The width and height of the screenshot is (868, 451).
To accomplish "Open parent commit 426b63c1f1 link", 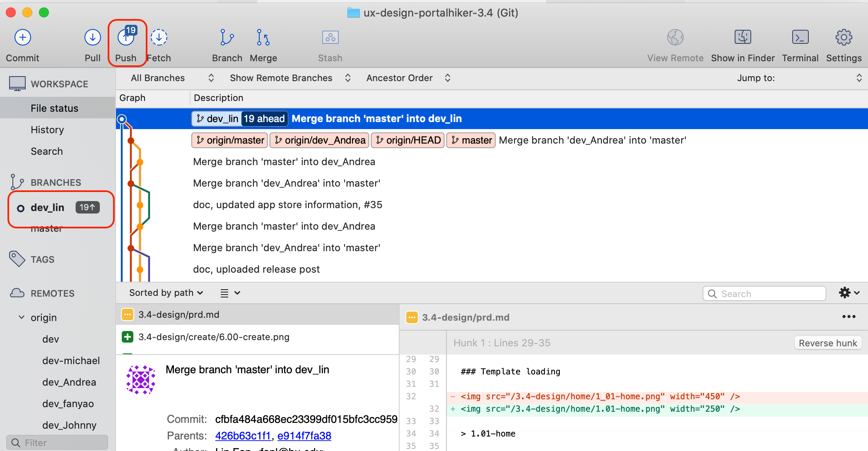I will [x=243, y=436].
